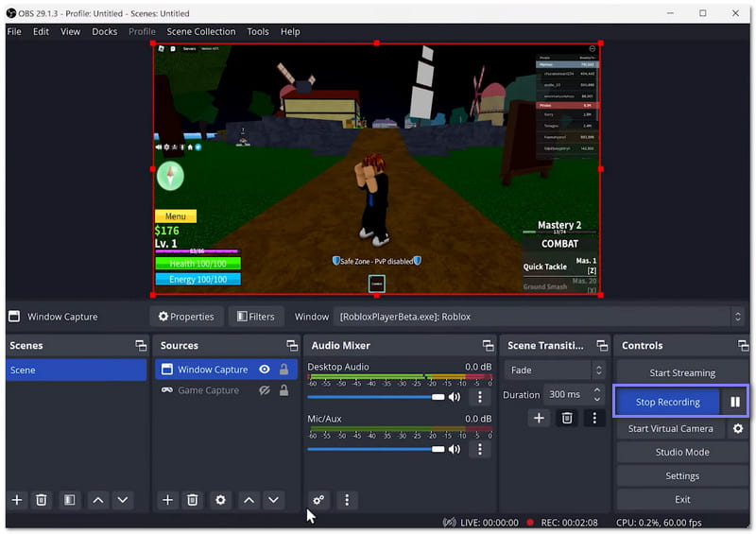756x534 pixels.
Task: Open advanced audio properties gears icon
Action: pos(318,500)
